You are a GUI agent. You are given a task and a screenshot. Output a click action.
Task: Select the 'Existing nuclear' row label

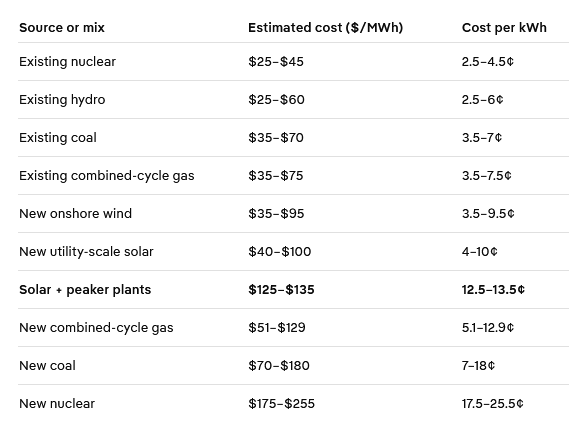pyautogui.click(x=67, y=62)
